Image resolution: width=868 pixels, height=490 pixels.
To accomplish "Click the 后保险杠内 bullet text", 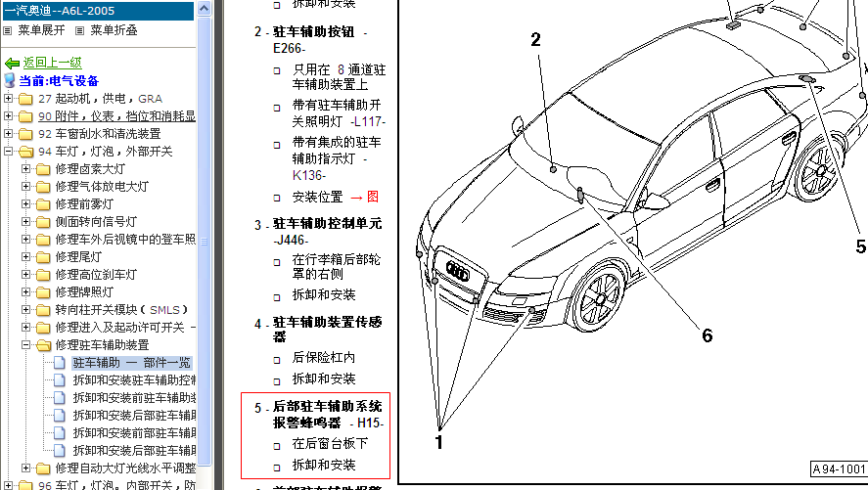I will [x=324, y=357].
